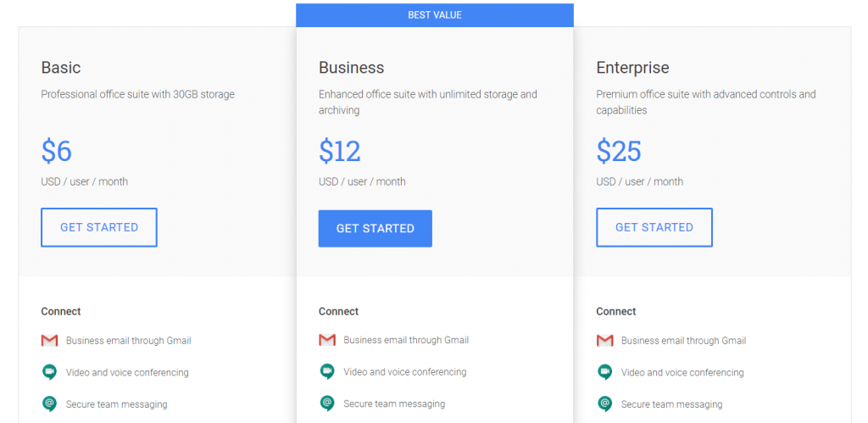Click the Gmail icon in Business plan
868x423 pixels.
327,340
